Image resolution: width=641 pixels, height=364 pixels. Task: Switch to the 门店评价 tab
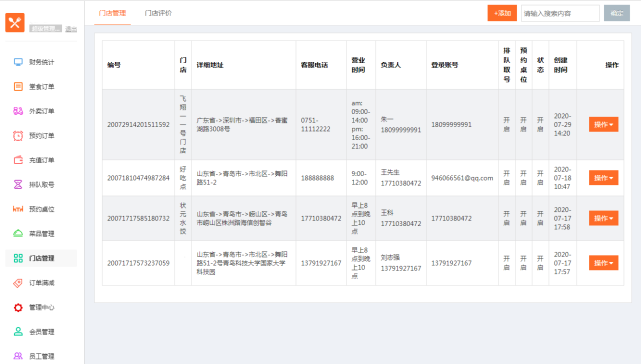coord(158,13)
